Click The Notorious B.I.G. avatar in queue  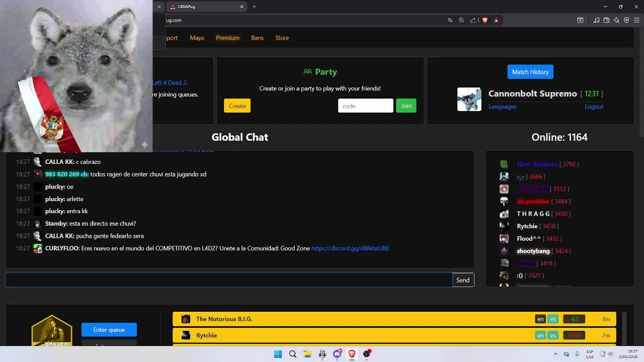(x=186, y=319)
